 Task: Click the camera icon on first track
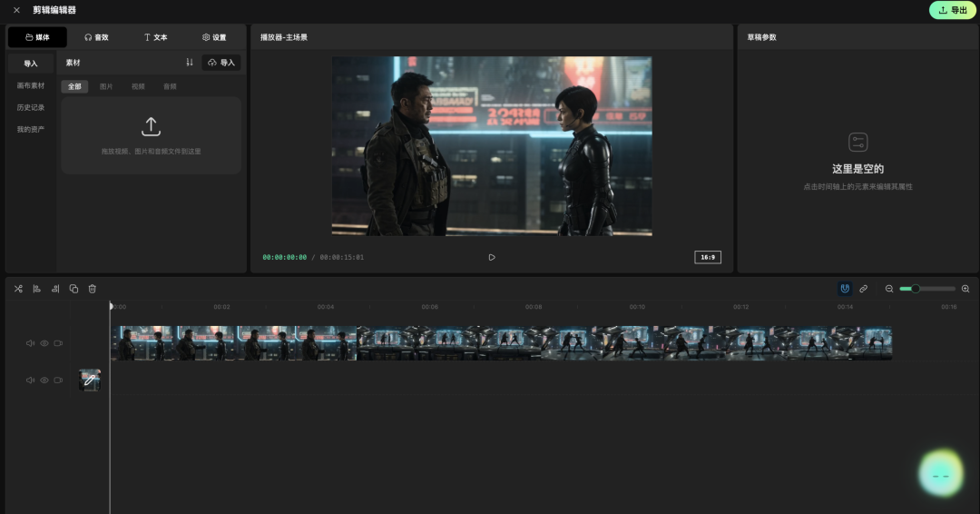(x=58, y=343)
